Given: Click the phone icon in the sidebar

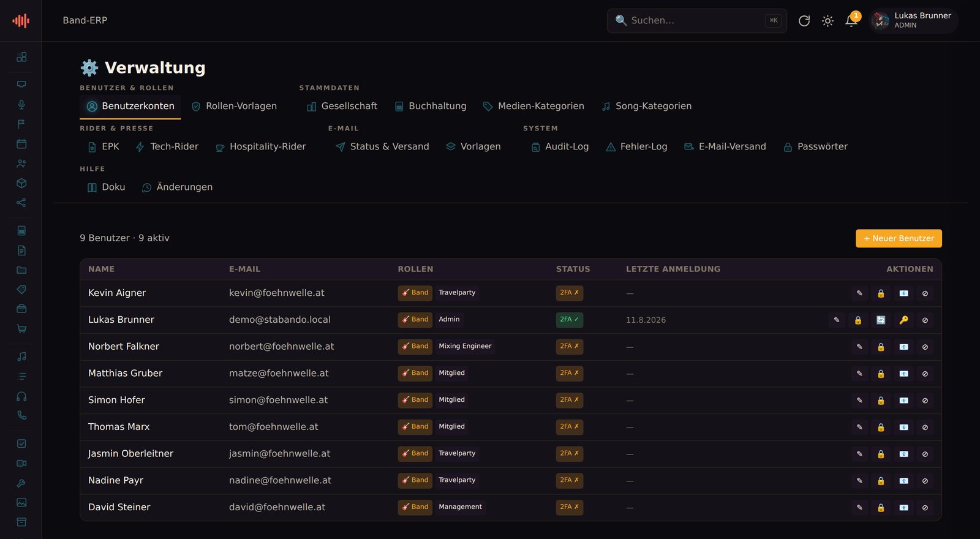Looking at the screenshot, I should tap(21, 415).
